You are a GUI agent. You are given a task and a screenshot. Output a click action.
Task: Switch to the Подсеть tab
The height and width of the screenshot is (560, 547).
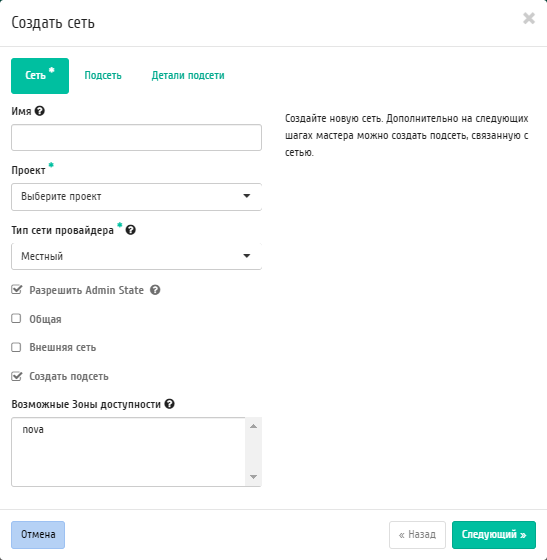pyautogui.click(x=103, y=75)
